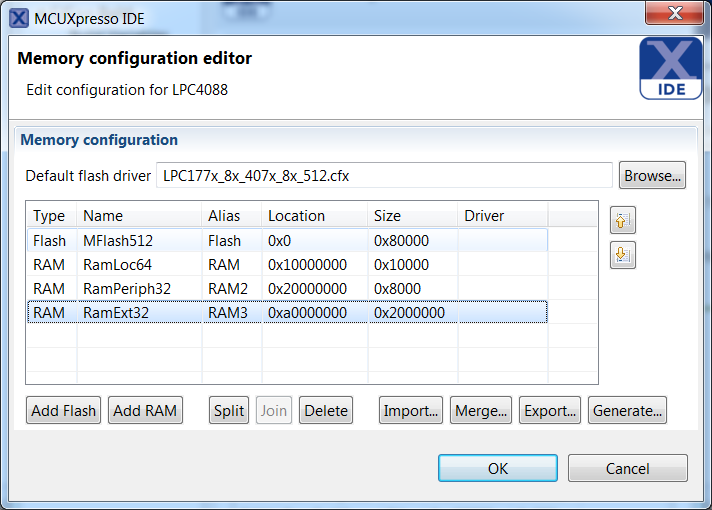Image resolution: width=712 pixels, height=510 pixels.
Task: Click the Flash alias cell of MFlash512
Action: tap(232, 240)
